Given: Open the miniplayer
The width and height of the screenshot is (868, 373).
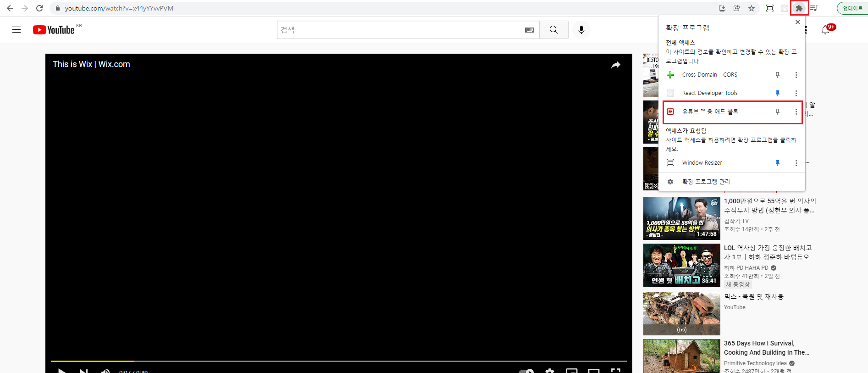Looking at the screenshot, I should coord(572,371).
